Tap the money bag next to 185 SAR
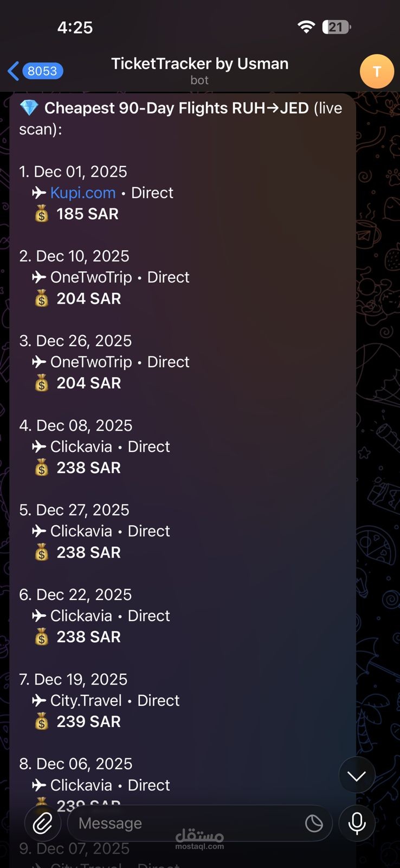Image resolution: width=400 pixels, height=868 pixels. click(x=42, y=214)
